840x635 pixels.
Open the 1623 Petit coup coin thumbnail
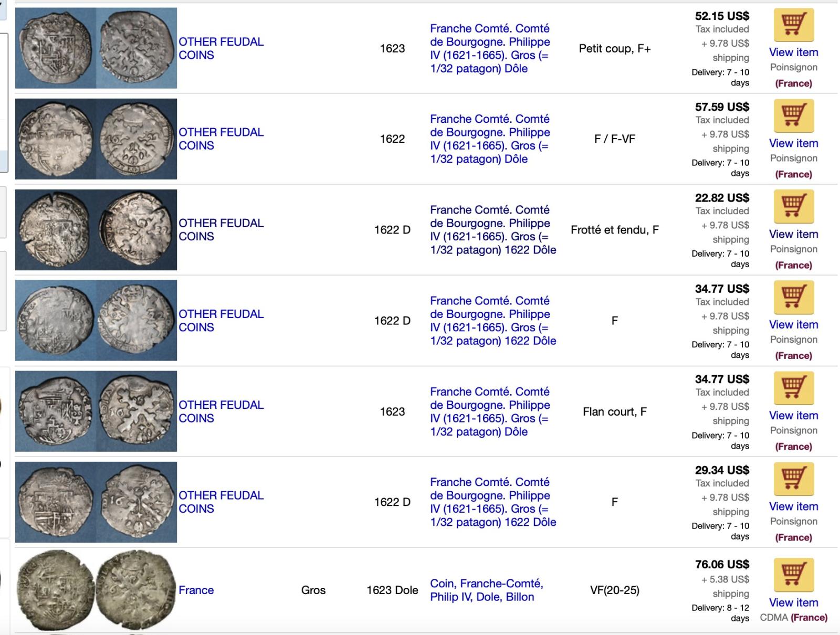click(96, 48)
